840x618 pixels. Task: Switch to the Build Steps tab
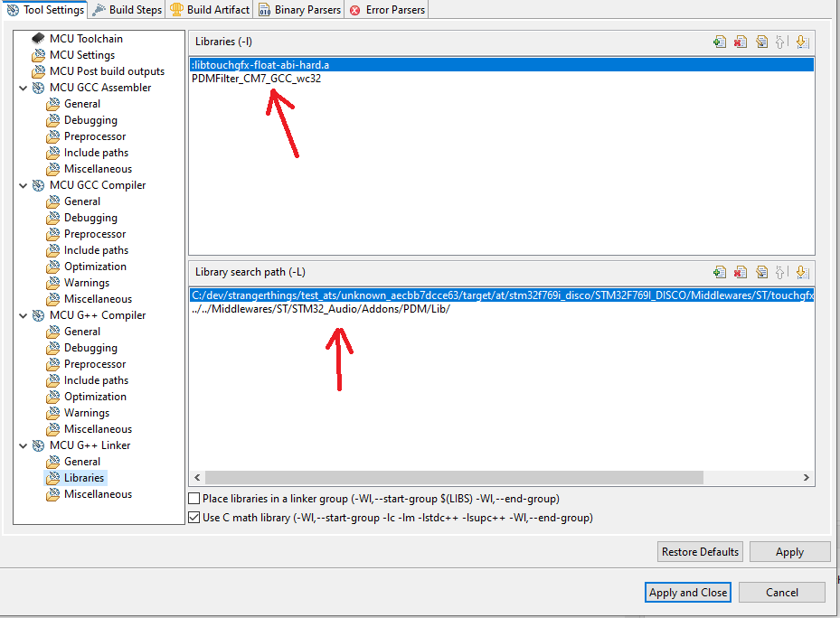point(127,10)
